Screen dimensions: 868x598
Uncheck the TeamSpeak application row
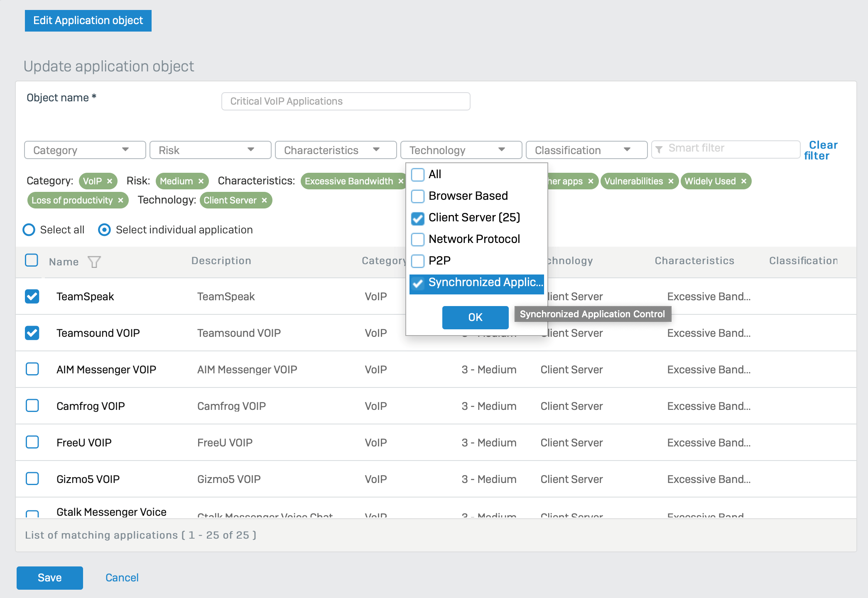point(32,297)
